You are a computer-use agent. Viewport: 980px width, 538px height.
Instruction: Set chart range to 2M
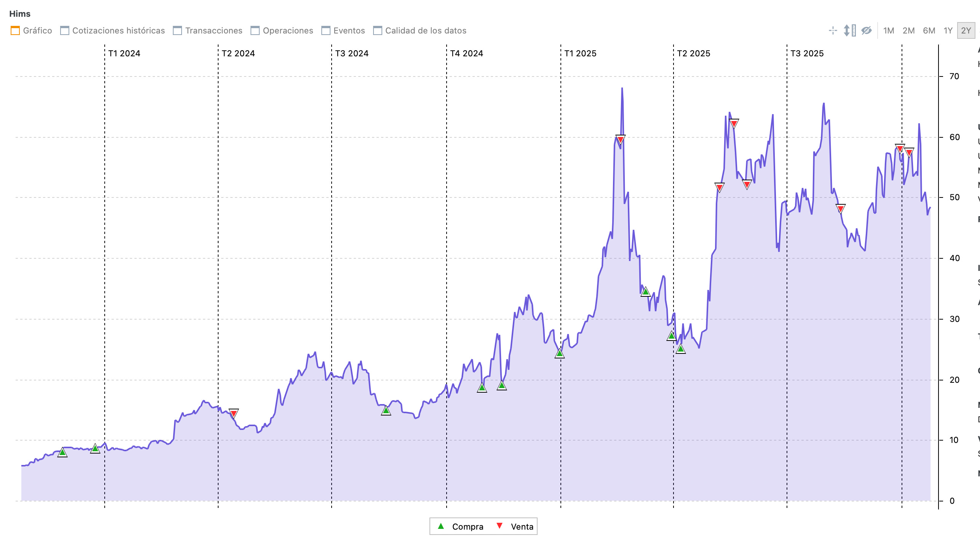coord(908,30)
